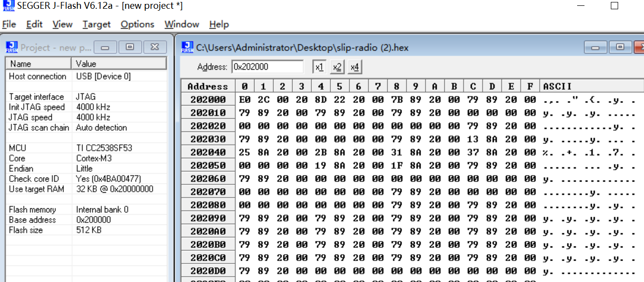Image resolution: width=644 pixels, height=282 pixels.
Task: Click byte 13 in row 202030
Action: click(x=473, y=139)
